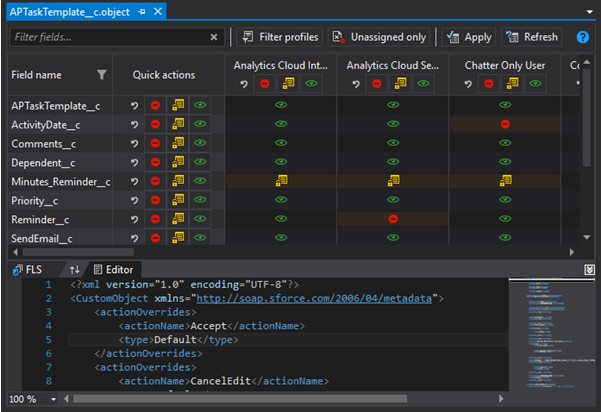Image resolution: width=601 pixels, height=412 pixels.
Task: Click grid horizontal scrollbar right arrow
Action: point(572,252)
